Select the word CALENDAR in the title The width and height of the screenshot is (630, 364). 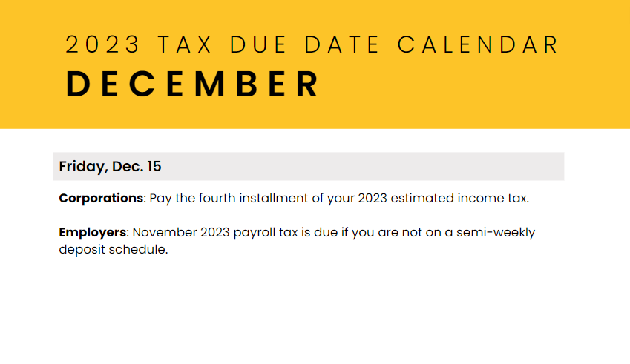click(x=478, y=44)
